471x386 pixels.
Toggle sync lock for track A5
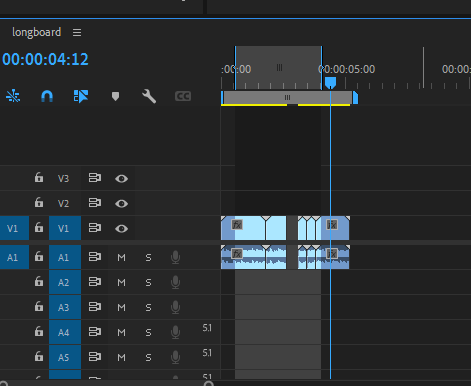coord(95,357)
